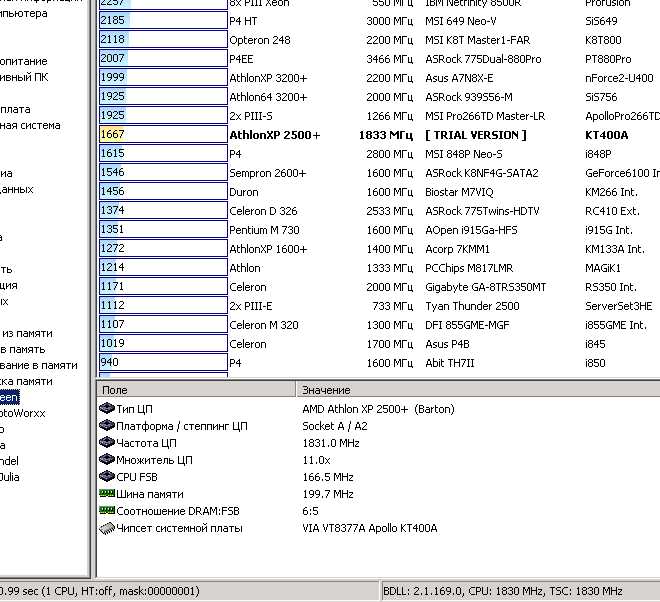Click the 1667 score bar

click(163, 135)
